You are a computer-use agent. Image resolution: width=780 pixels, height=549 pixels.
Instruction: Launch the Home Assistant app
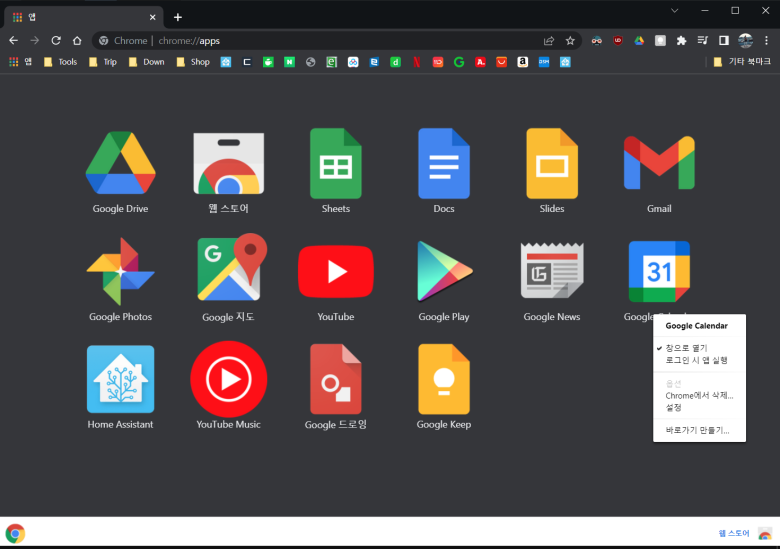[x=120, y=379]
